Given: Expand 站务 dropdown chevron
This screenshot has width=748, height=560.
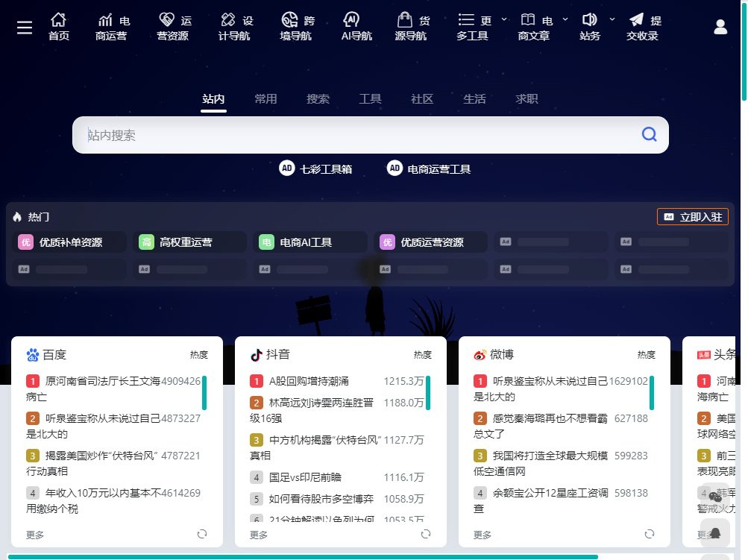Looking at the screenshot, I should [x=612, y=19].
